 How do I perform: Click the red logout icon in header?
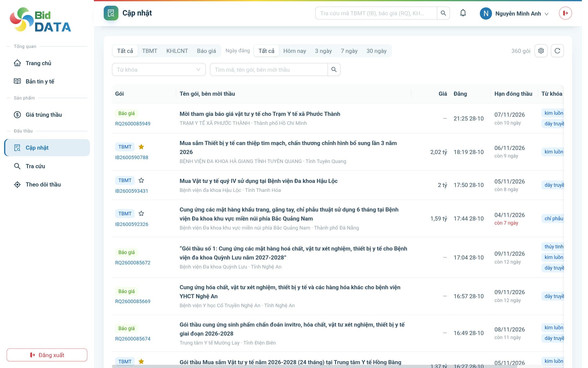pos(565,13)
